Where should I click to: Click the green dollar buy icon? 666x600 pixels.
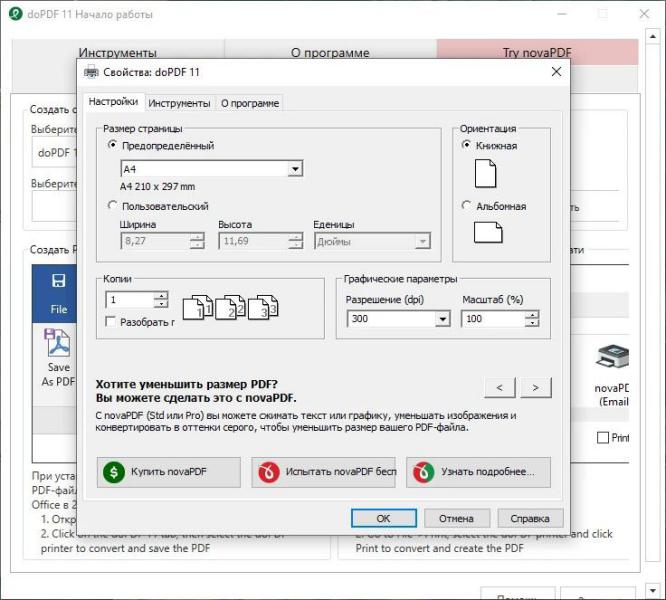[114, 472]
